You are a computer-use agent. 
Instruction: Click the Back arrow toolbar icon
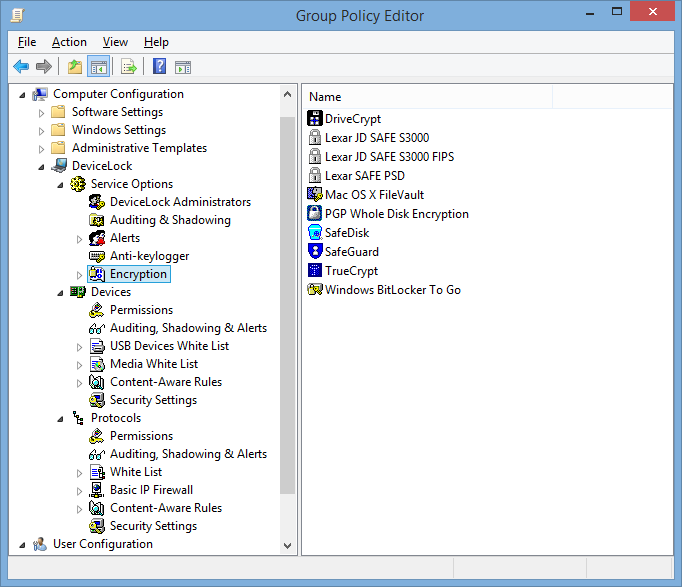[21, 67]
